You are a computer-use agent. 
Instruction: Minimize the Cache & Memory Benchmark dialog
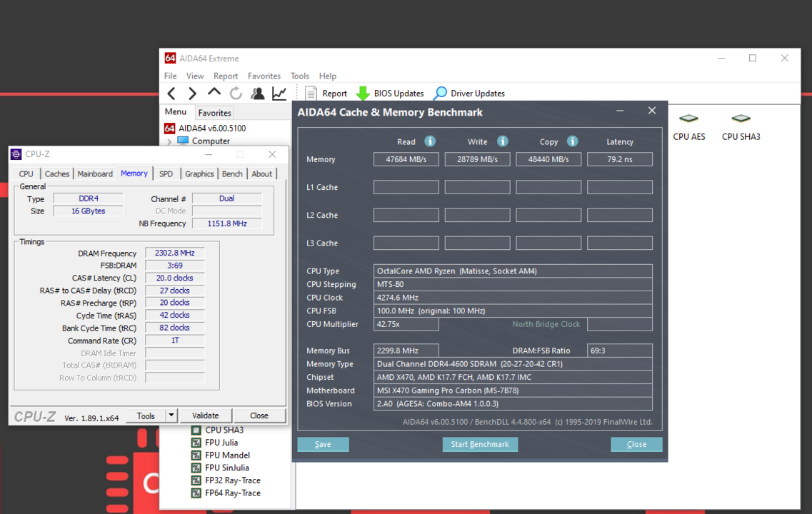click(620, 111)
